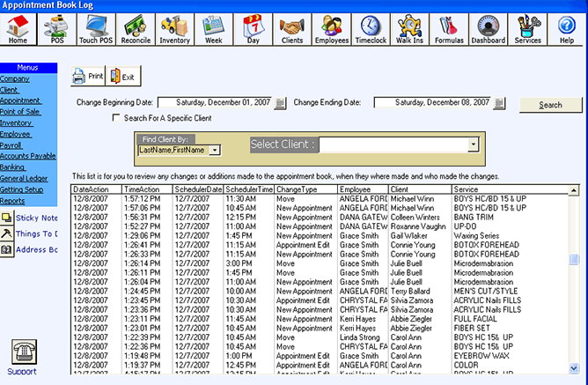This screenshot has width=588, height=385.
Task: Open the Help question mark icon
Action: (567, 29)
